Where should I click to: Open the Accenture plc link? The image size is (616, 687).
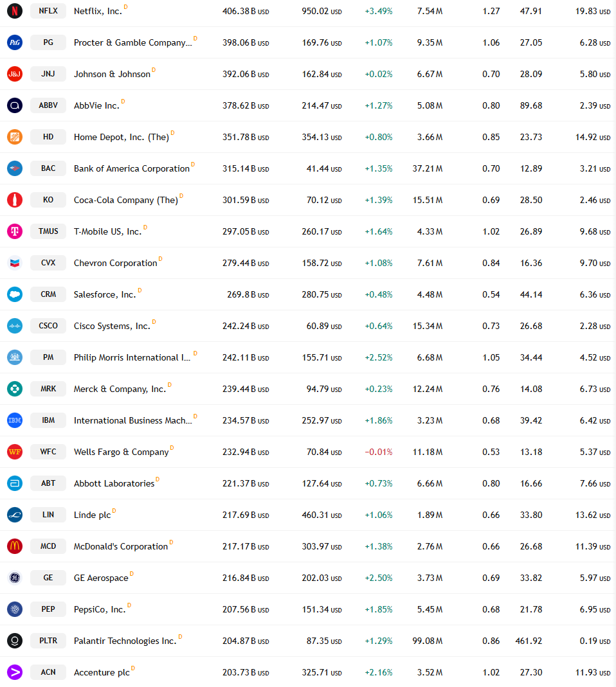click(102, 673)
